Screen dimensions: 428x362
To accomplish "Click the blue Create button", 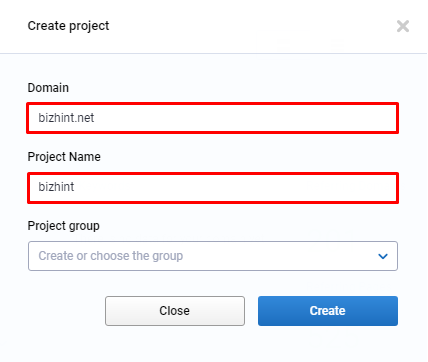I will click(x=328, y=311).
